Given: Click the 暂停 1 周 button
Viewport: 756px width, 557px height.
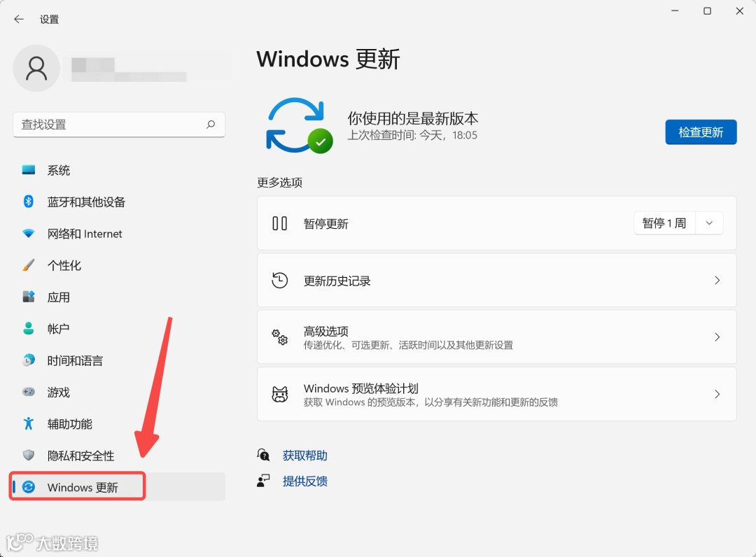Looking at the screenshot, I should (x=664, y=223).
